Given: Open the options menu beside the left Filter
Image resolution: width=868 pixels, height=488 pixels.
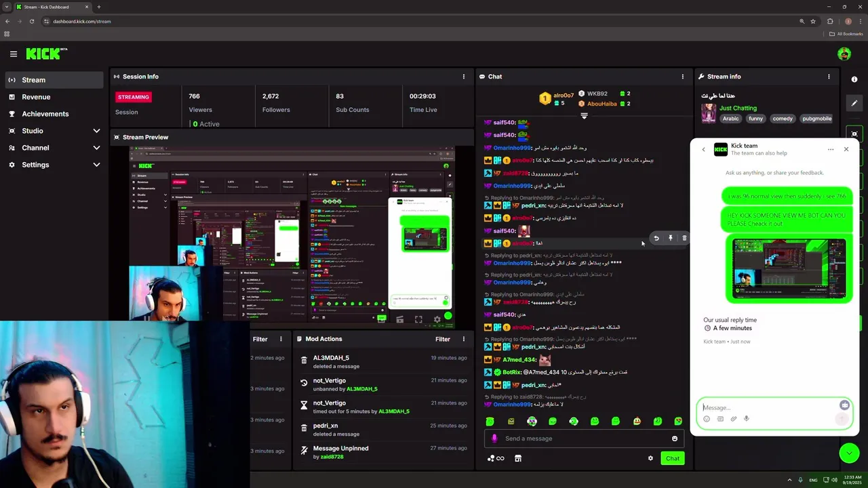Looking at the screenshot, I should [281, 339].
